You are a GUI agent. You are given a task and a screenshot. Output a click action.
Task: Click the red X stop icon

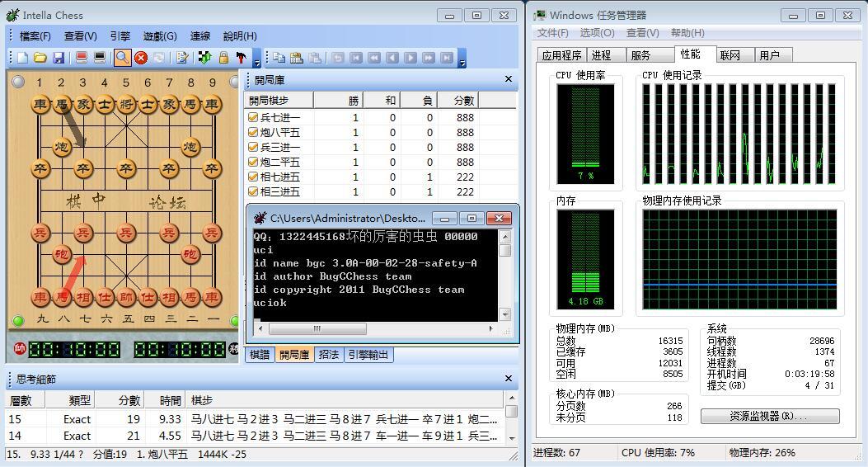coord(141,58)
